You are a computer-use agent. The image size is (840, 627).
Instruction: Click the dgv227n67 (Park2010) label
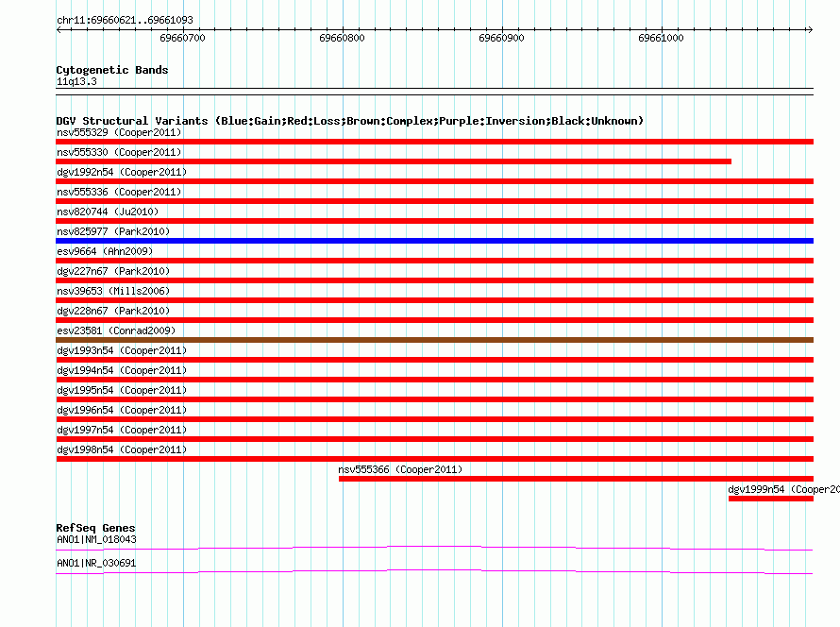113,271
